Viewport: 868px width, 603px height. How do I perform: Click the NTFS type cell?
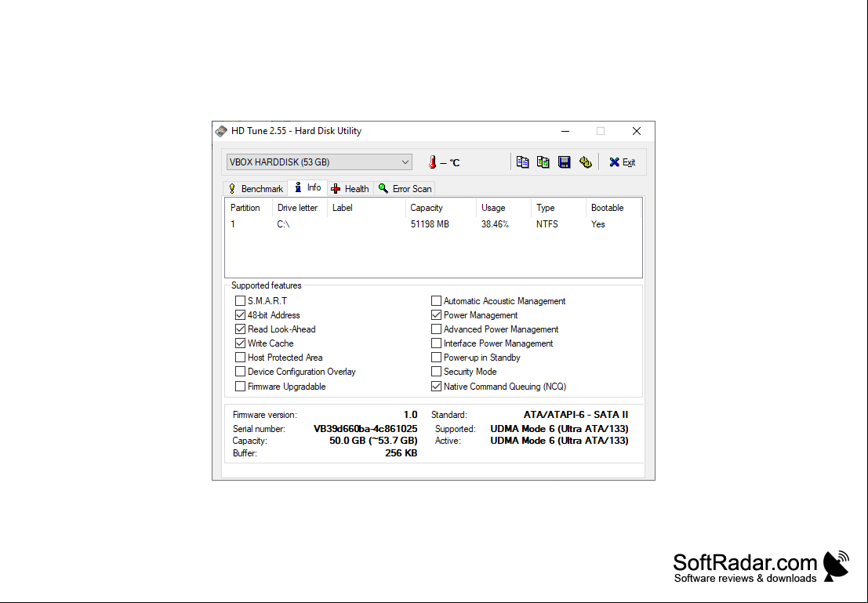coord(547,224)
